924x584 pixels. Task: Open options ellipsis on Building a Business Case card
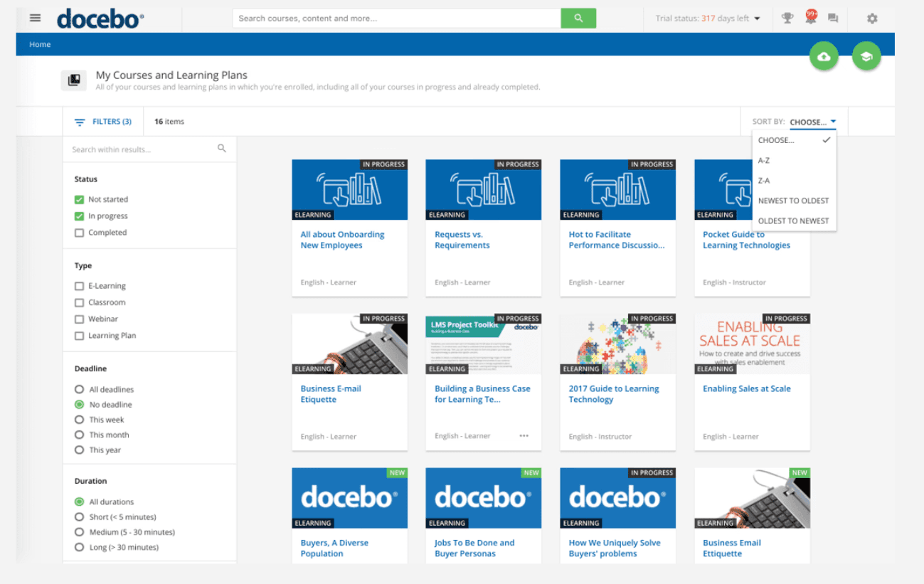[x=524, y=436]
